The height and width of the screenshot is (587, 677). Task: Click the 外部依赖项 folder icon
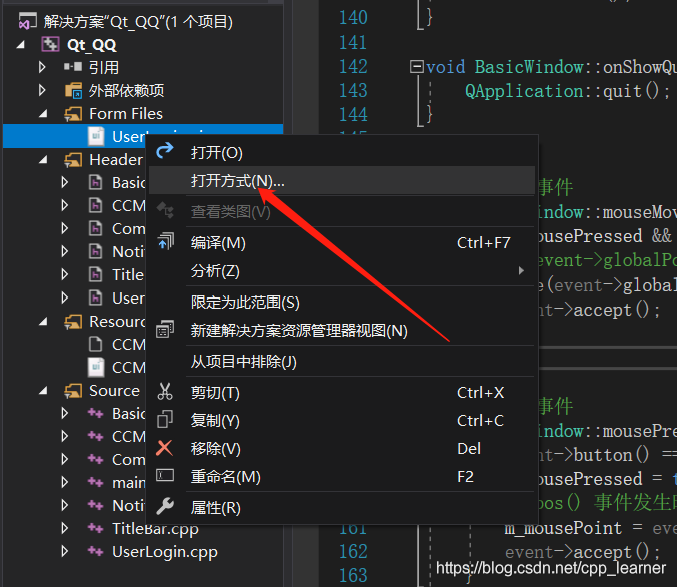pos(73,90)
